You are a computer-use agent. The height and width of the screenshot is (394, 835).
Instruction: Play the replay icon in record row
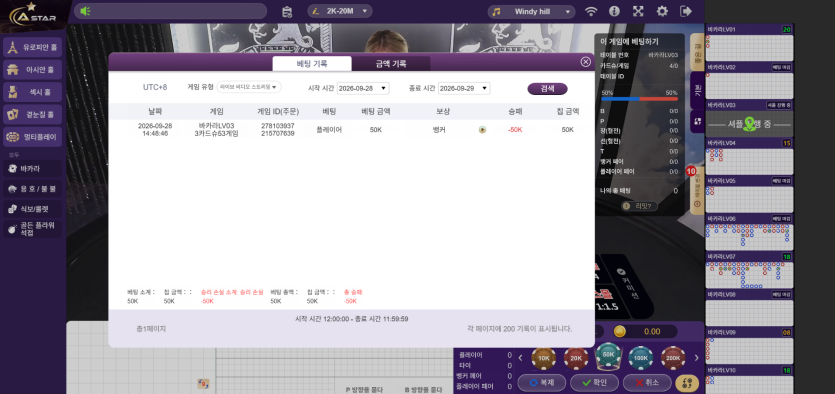(x=482, y=129)
